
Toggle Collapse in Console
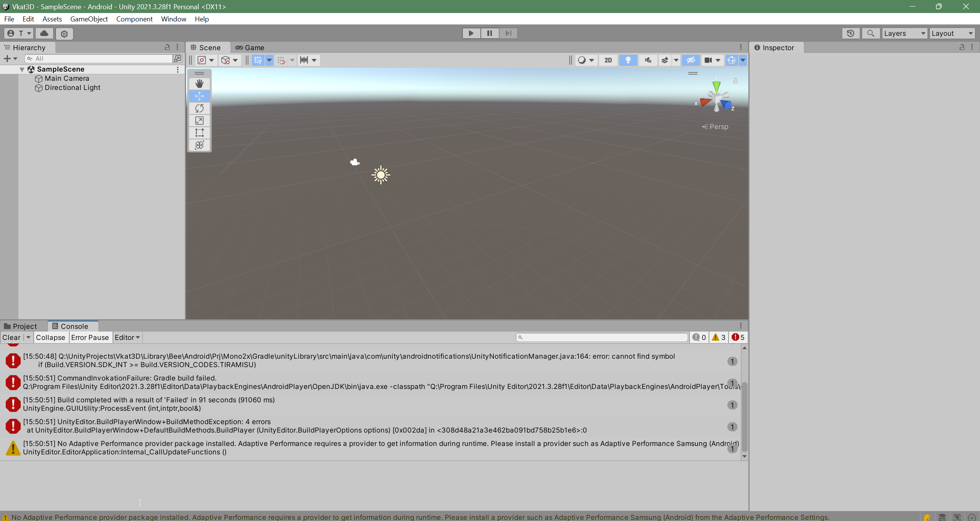point(51,337)
